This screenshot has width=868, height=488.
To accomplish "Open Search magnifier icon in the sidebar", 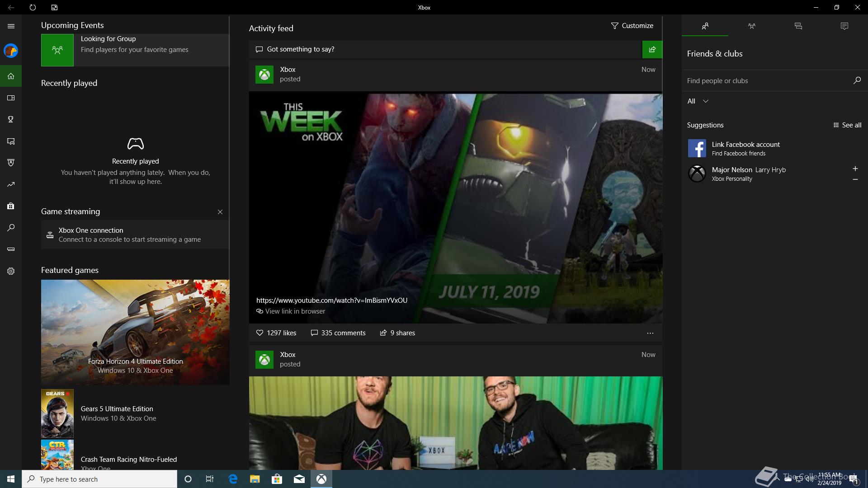I will pyautogui.click(x=11, y=228).
